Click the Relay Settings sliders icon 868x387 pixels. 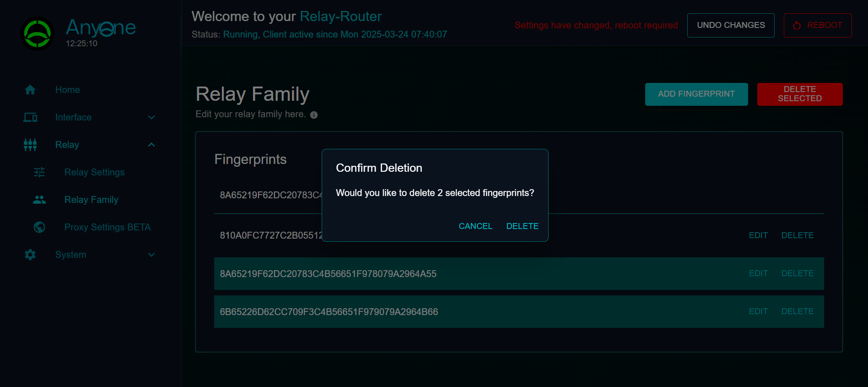(39, 172)
